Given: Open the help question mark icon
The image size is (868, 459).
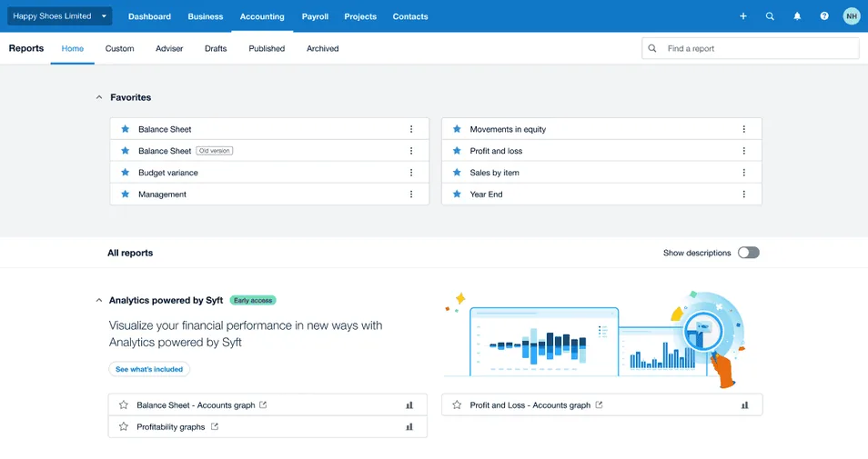Looking at the screenshot, I should coord(824,16).
